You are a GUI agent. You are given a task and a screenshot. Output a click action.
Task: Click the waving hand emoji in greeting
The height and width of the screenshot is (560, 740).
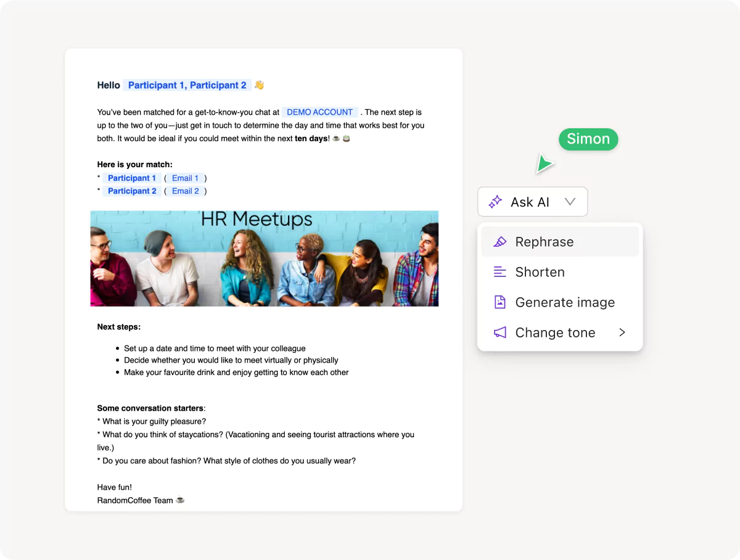259,85
